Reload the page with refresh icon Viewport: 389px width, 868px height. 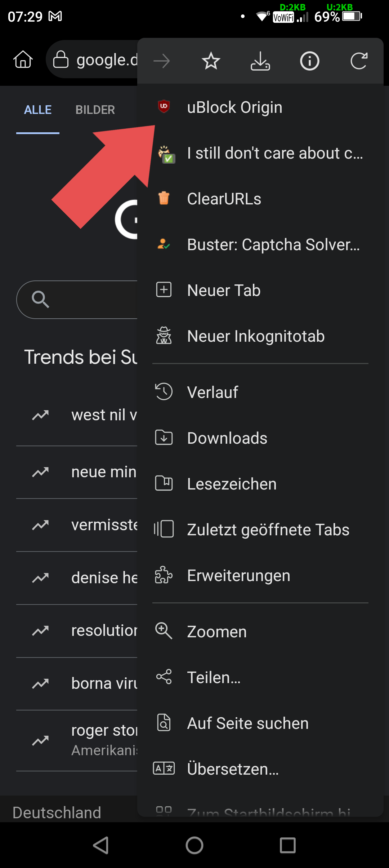(359, 61)
